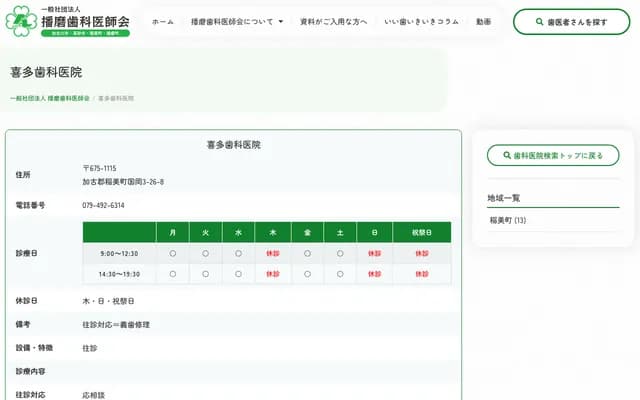
Task: Open the 動画 menu item
Action: tap(483, 22)
